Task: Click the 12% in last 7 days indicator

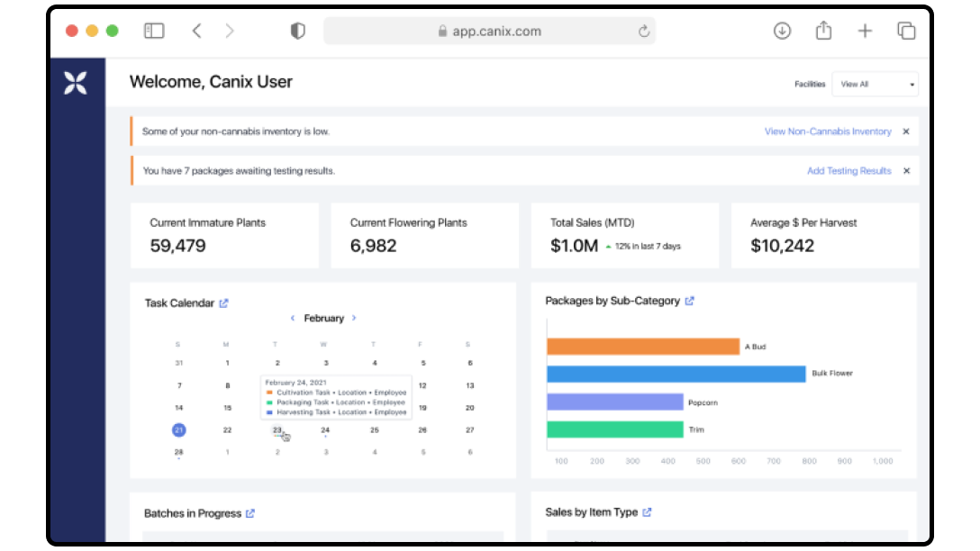Action: click(643, 246)
